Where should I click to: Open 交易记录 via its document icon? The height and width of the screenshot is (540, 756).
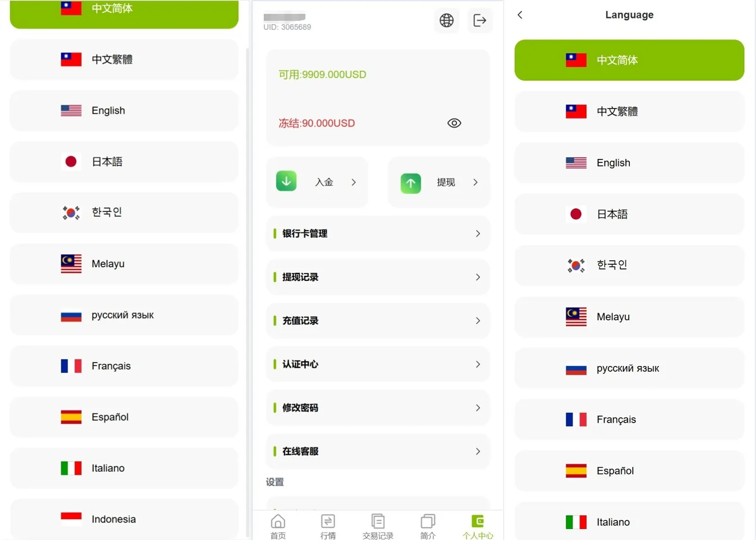click(378, 522)
